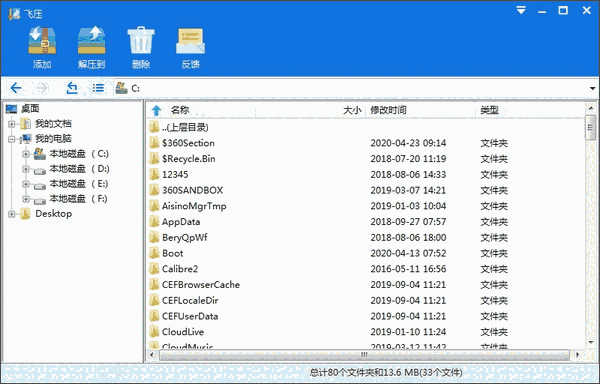The width and height of the screenshot is (600, 384).
Task: Click the 我的电脑 computer icon in tree
Action: pos(26,138)
